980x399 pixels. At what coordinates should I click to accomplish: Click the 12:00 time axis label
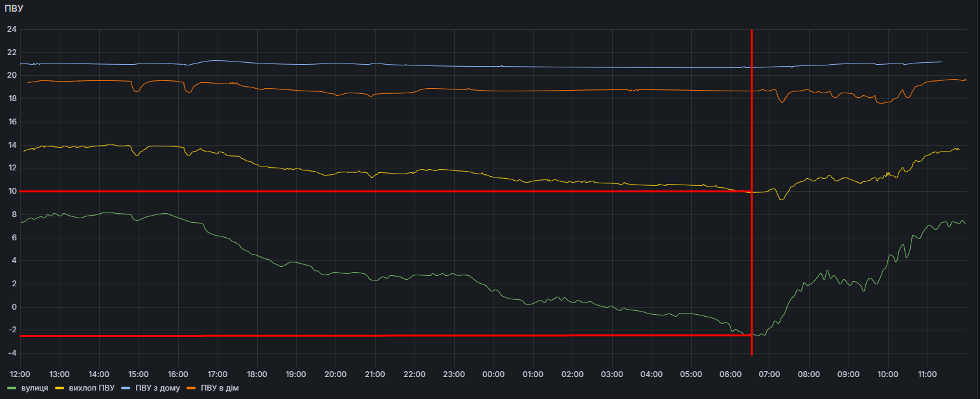pos(20,374)
